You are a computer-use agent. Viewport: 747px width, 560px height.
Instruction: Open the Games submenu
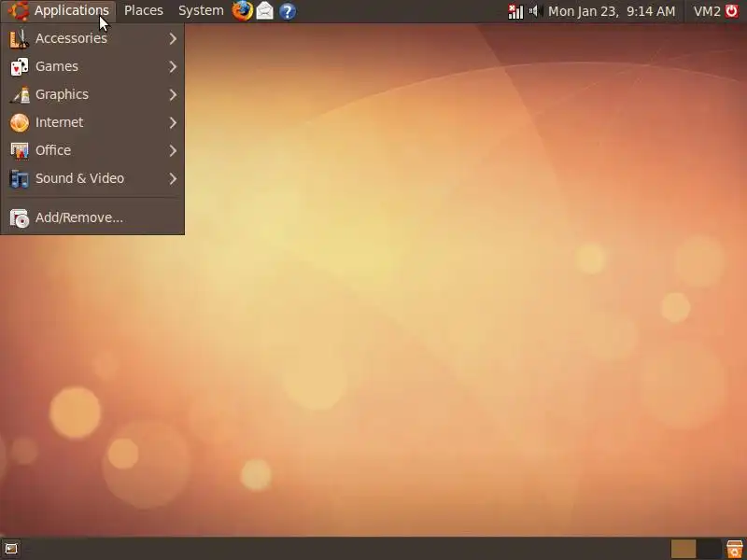pyautogui.click(x=92, y=66)
